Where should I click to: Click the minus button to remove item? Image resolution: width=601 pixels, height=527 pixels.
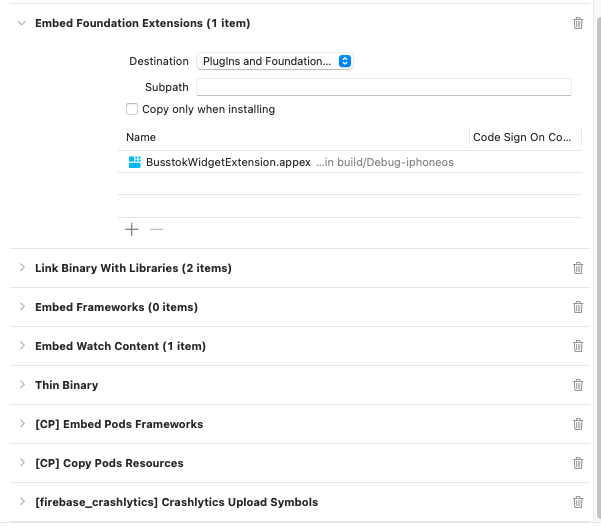pos(156,229)
